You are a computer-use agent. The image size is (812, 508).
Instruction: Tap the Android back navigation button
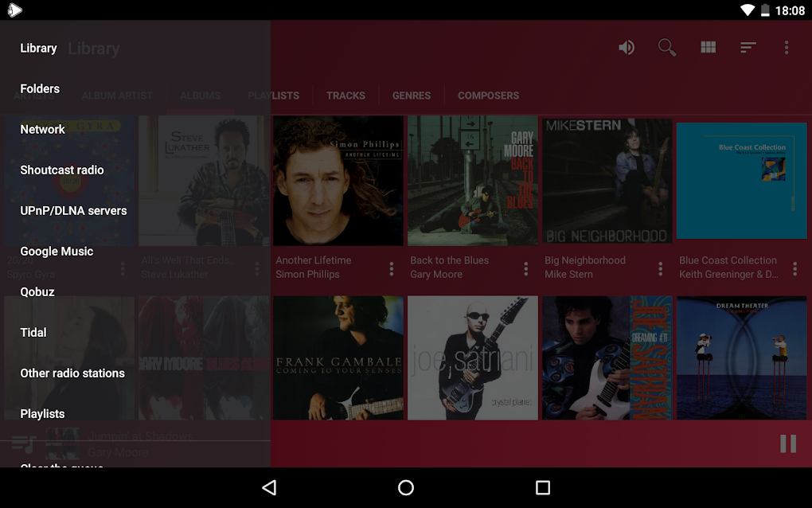(269, 487)
